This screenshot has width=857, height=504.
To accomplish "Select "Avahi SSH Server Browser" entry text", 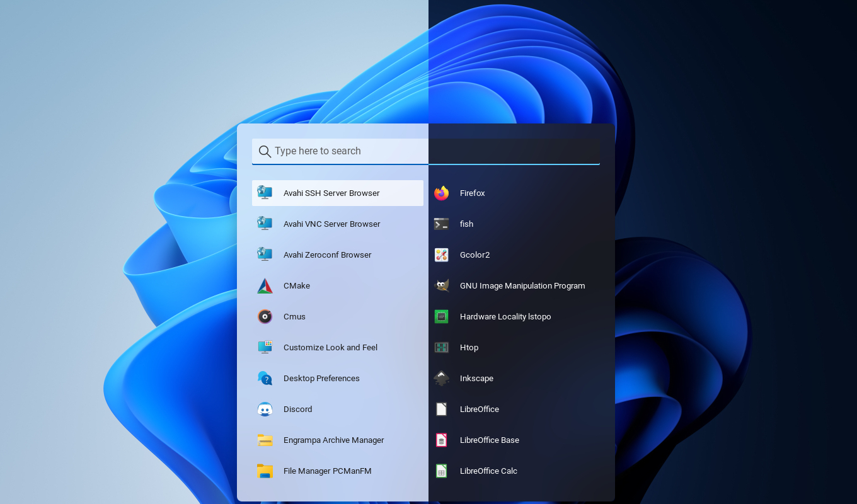I will (x=331, y=193).
